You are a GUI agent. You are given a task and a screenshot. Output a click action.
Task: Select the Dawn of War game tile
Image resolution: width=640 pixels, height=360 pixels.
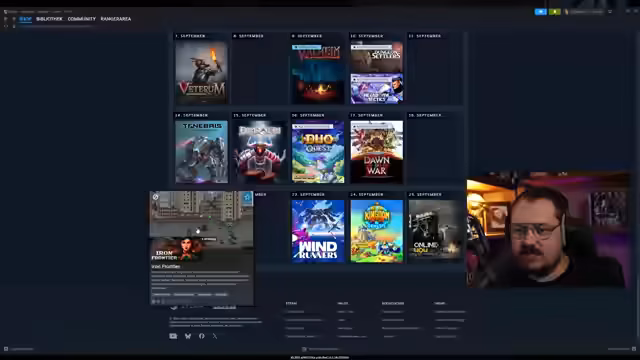(x=376, y=152)
